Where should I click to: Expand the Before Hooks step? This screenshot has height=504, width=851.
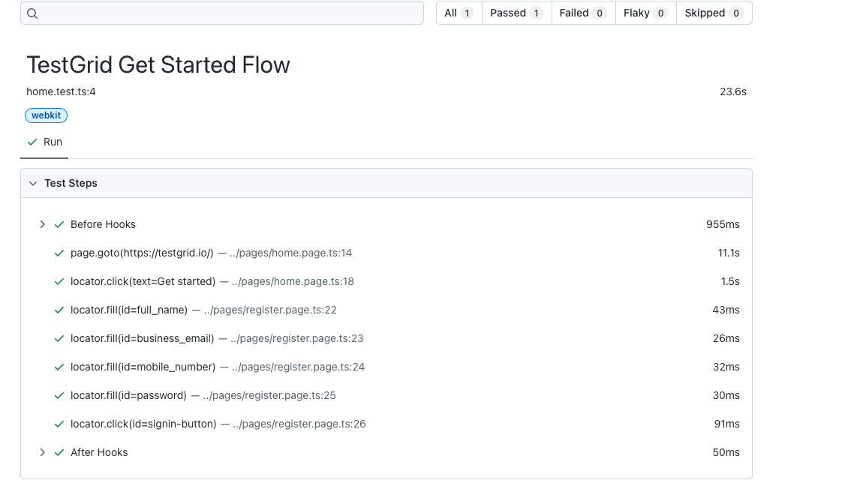coord(43,224)
